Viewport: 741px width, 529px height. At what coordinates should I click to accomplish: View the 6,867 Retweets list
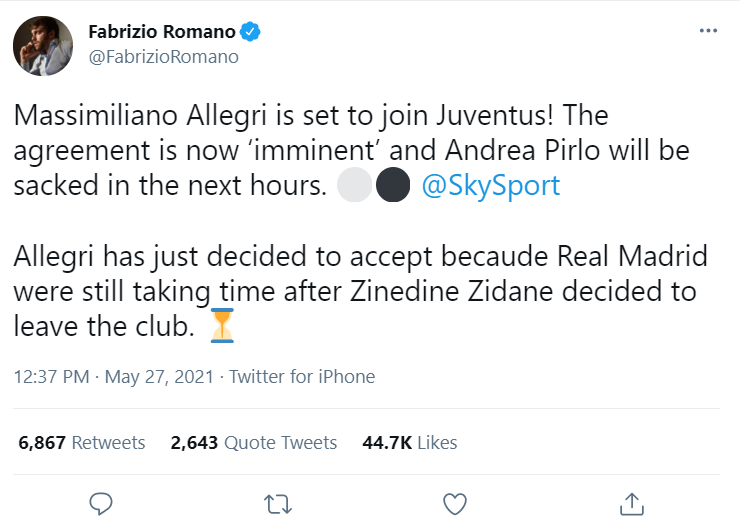[82, 442]
